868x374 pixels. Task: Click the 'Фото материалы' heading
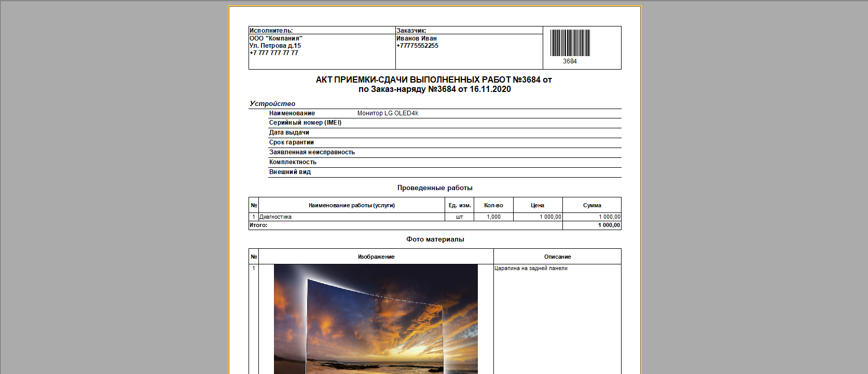click(x=435, y=239)
